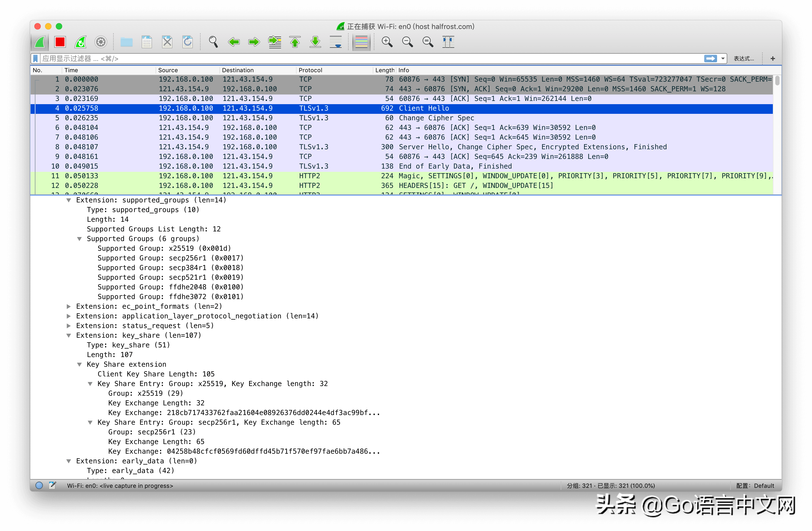The height and width of the screenshot is (531, 812).
Task: Click the Protocol column header
Action: pos(310,70)
